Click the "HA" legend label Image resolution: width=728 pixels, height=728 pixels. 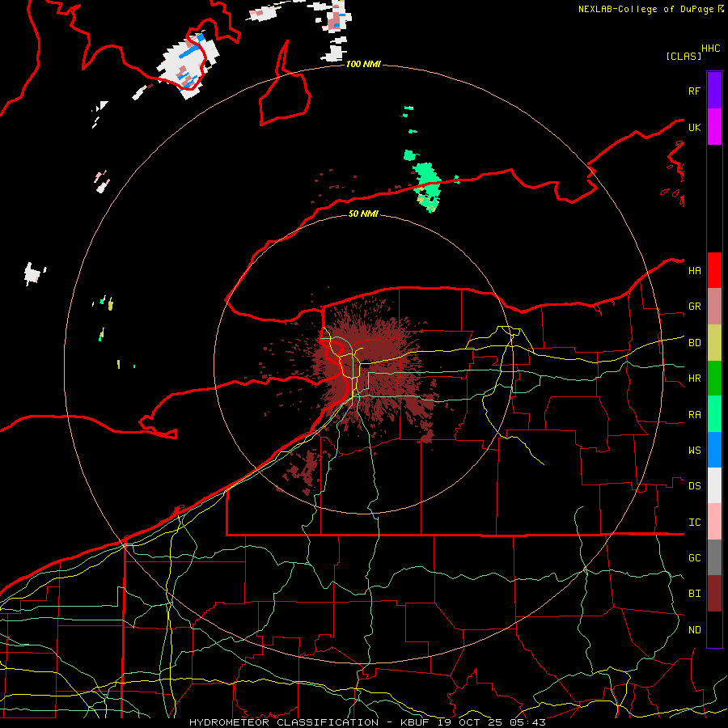(x=694, y=270)
